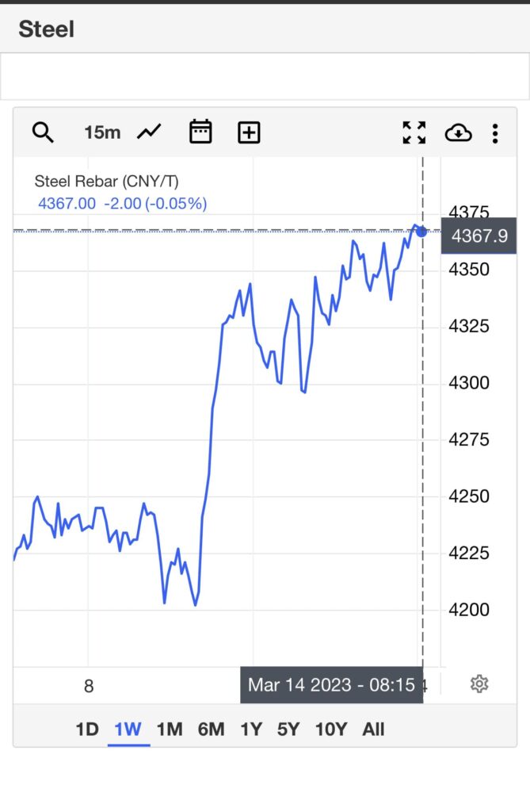Viewport: 530px width, 812px height.
Task: Switch to 1M time range
Action: [170, 729]
